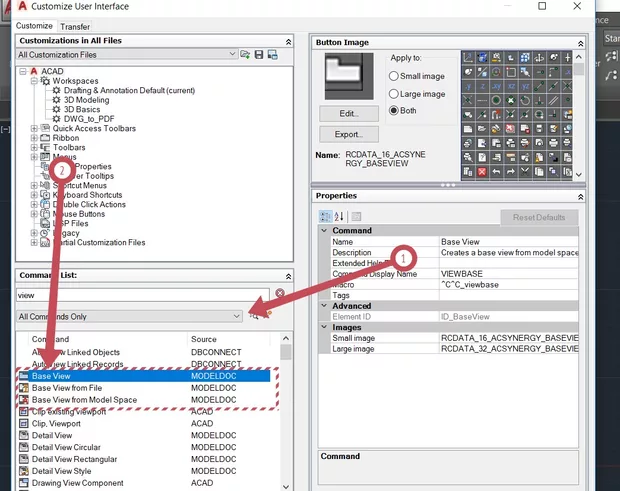The height and width of the screenshot is (491, 620).
Task: Select the Small image radio button
Action: click(393, 77)
